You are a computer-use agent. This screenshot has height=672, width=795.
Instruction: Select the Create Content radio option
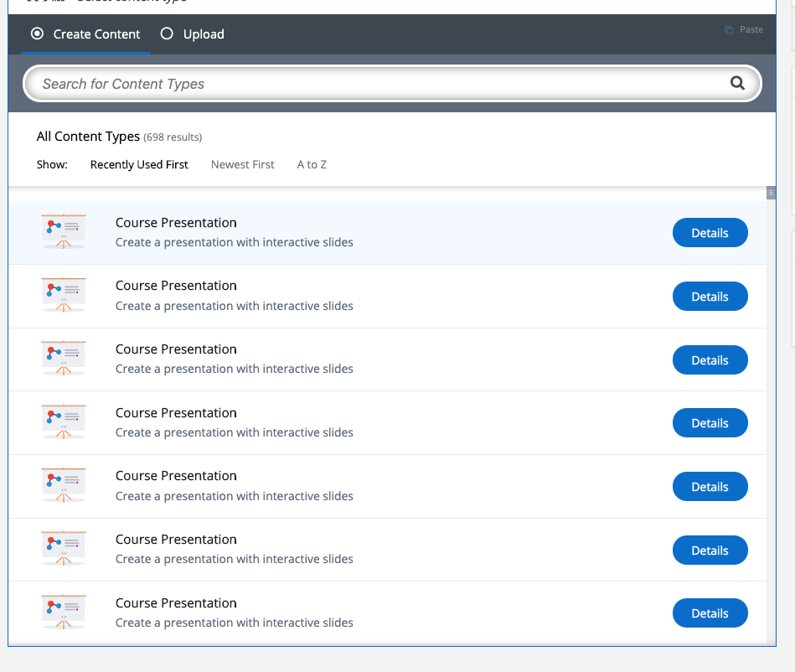point(37,34)
